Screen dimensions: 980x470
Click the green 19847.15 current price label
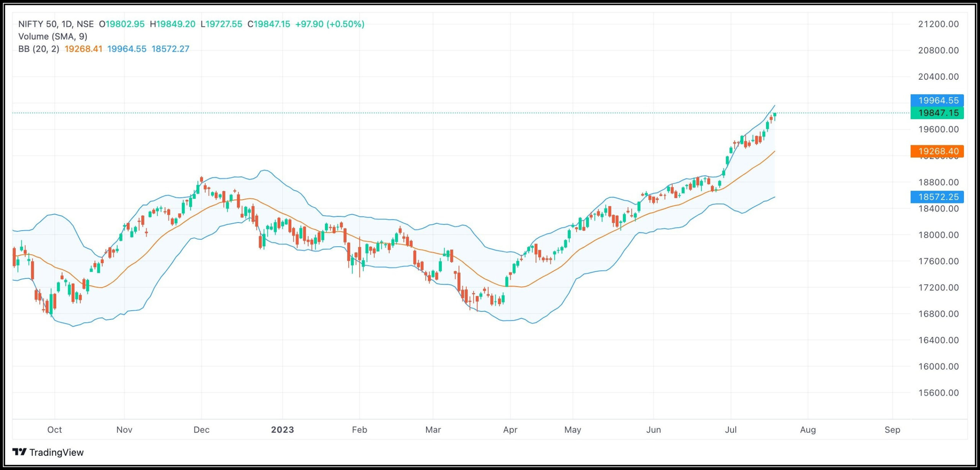coord(937,113)
